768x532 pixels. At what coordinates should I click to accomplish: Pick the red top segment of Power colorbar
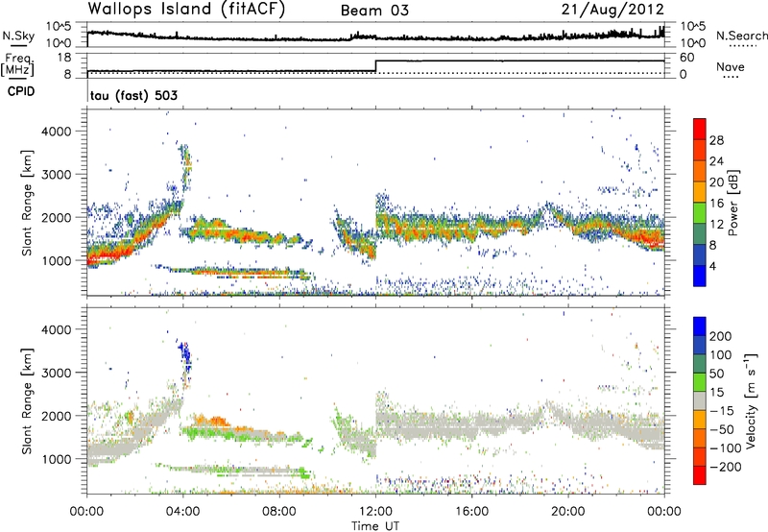[700, 129]
